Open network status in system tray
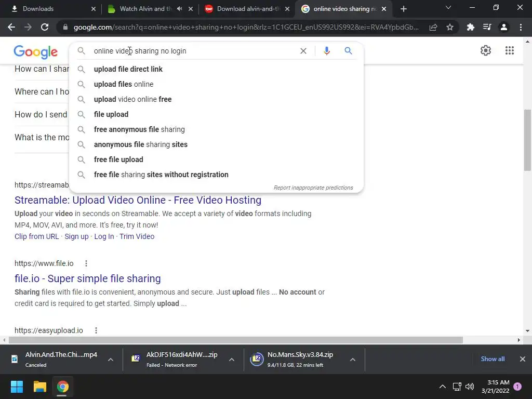 coord(457,387)
